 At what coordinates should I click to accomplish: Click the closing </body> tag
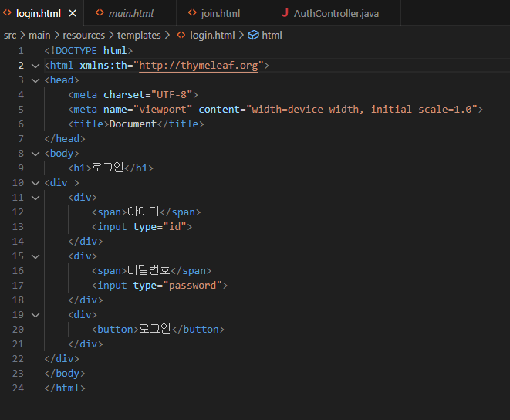[x=65, y=374]
